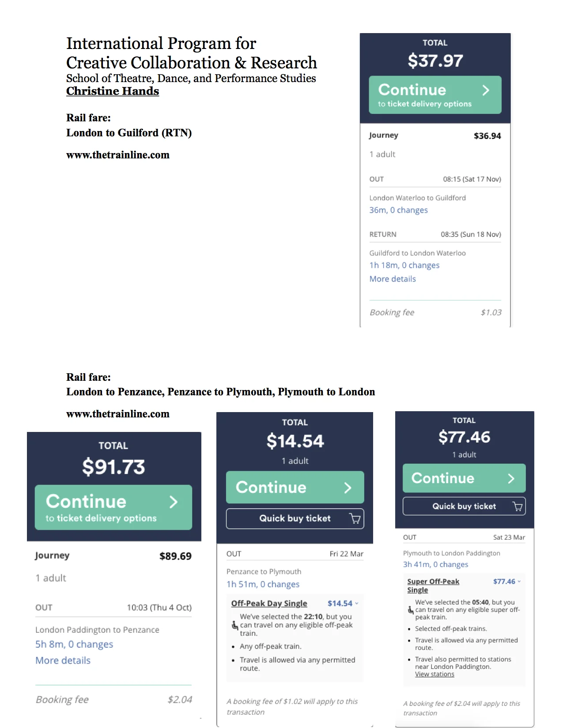Screen dimensions: 563x728
Task: Click the arrow on the $77.46 Continue button
Action: pyautogui.click(x=511, y=479)
